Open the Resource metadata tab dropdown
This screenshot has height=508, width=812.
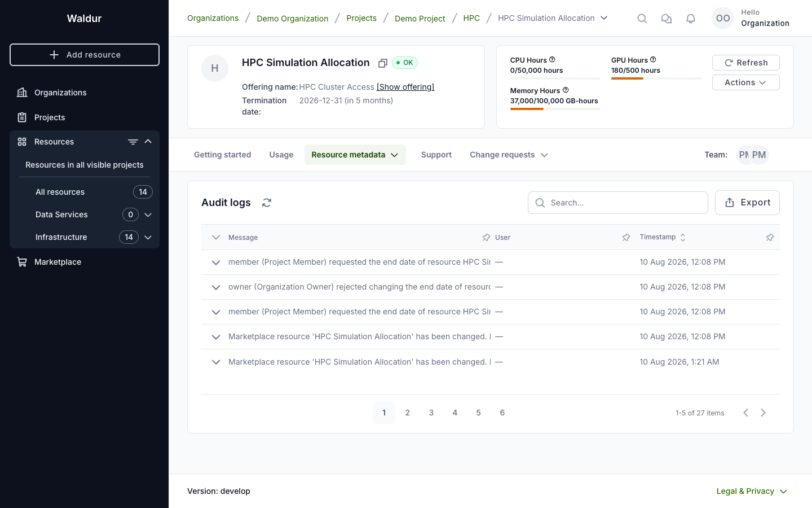355,155
